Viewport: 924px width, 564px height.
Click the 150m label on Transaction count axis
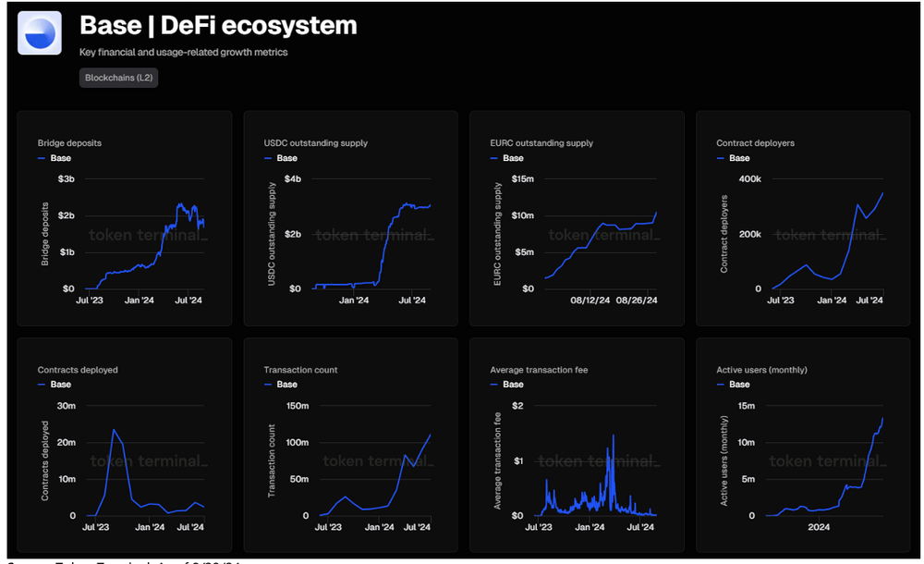[297, 406]
